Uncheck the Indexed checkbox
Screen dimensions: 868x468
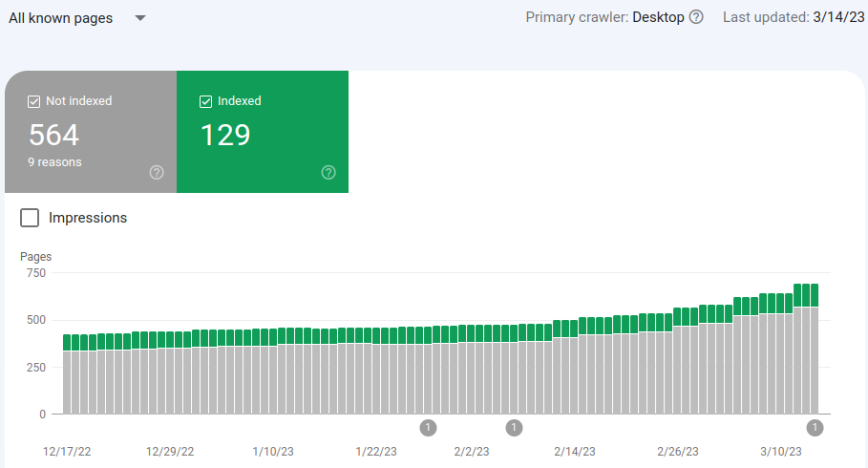tap(205, 101)
